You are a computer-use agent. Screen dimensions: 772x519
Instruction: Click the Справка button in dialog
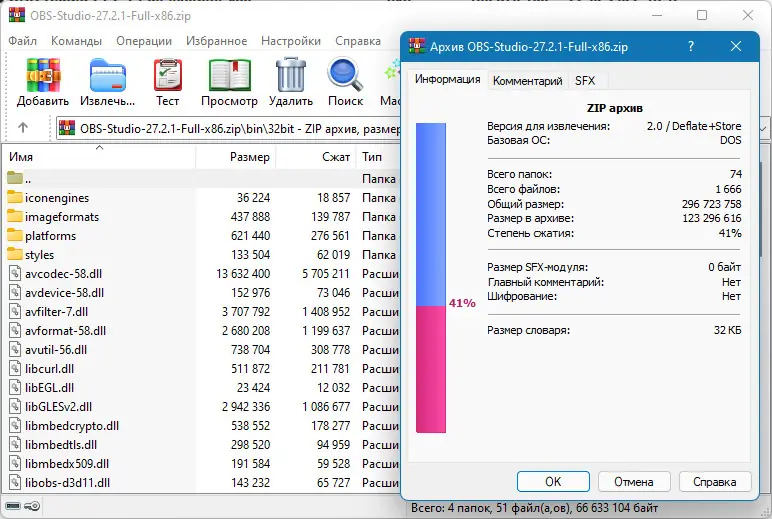715,482
